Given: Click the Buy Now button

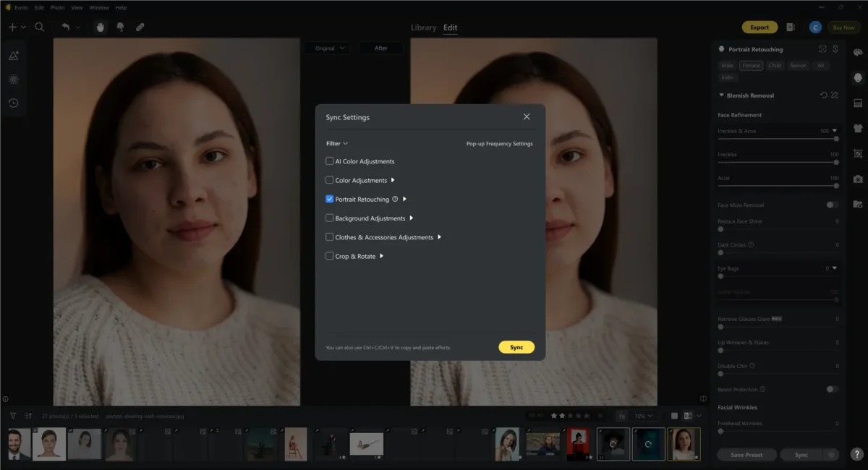Looking at the screenshot, I should [x=843, y=27].
